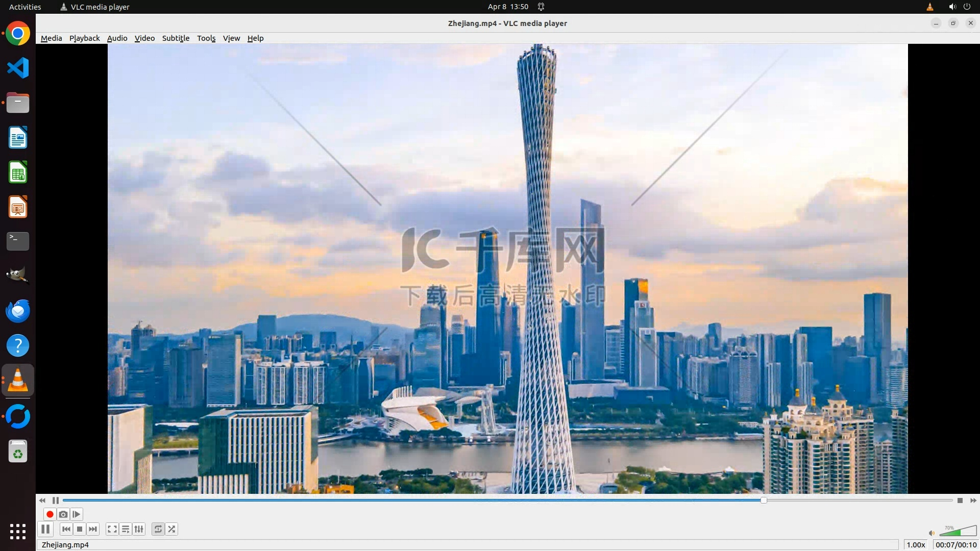980x551 pixels.
Task: Open the Media menu
Action: pos(51,38)
